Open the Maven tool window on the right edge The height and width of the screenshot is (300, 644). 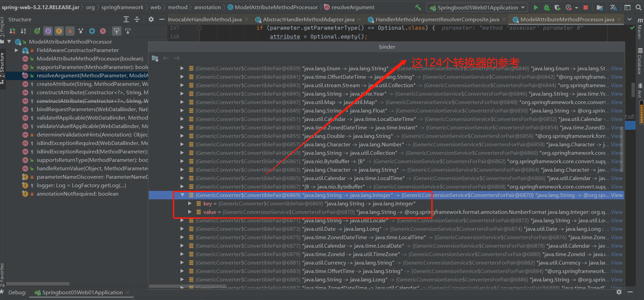pyautogui.click(x=639, y=28)
